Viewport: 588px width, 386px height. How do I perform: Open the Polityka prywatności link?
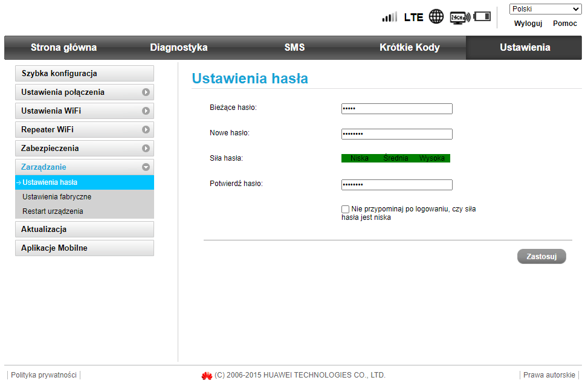44,375
